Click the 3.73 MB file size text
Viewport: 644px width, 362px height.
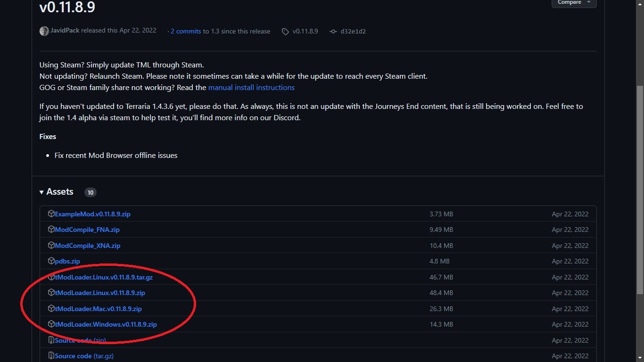tap(441, 214)
